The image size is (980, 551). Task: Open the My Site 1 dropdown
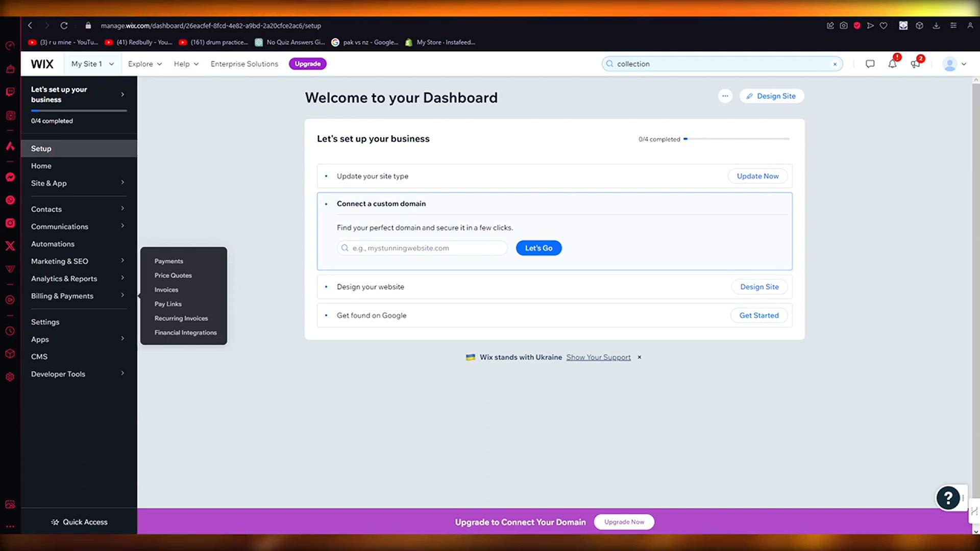tap(92, 64)
